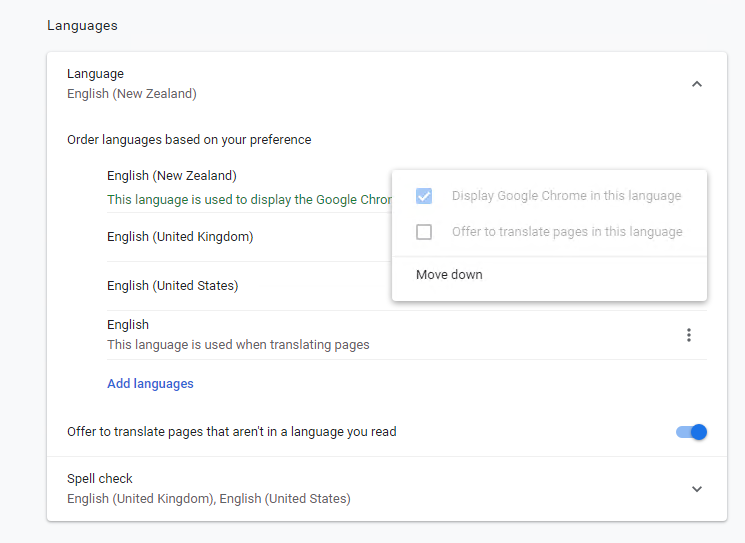Click Order languages based on your preference text
The image size is (745, 543).
point(189,140)
